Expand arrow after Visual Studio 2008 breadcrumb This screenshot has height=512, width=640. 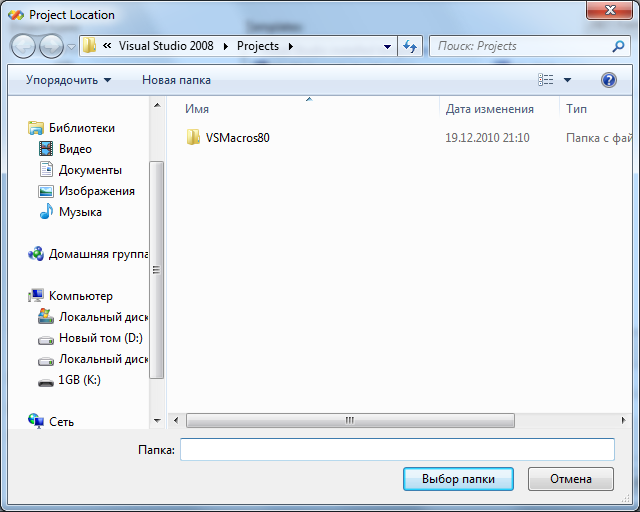(x=225, y=46)
